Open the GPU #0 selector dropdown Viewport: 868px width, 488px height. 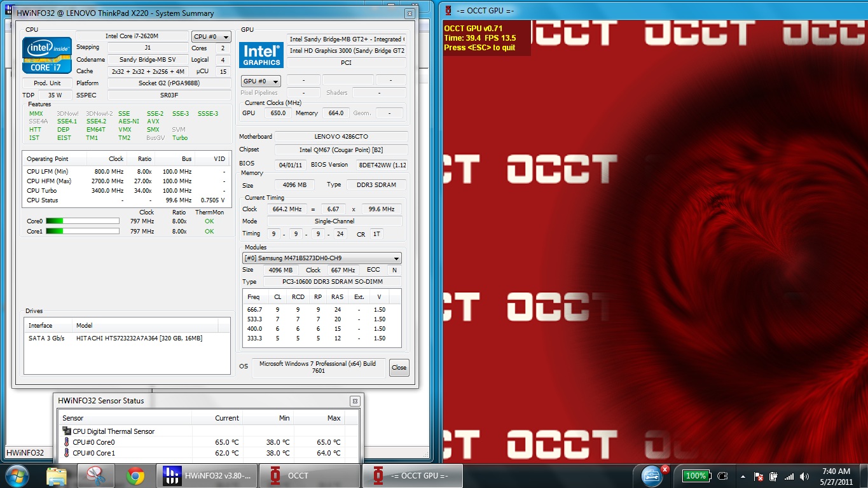coord(261,81)
